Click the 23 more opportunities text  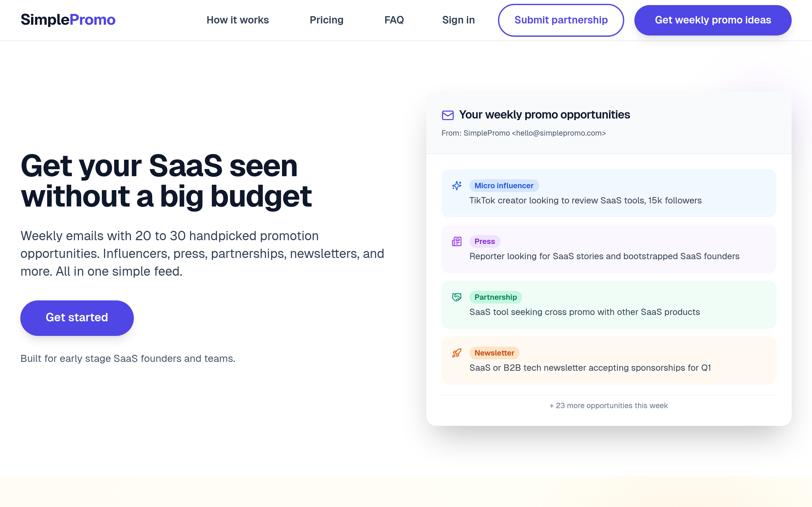pyautogui.click(x=608, y=406)
